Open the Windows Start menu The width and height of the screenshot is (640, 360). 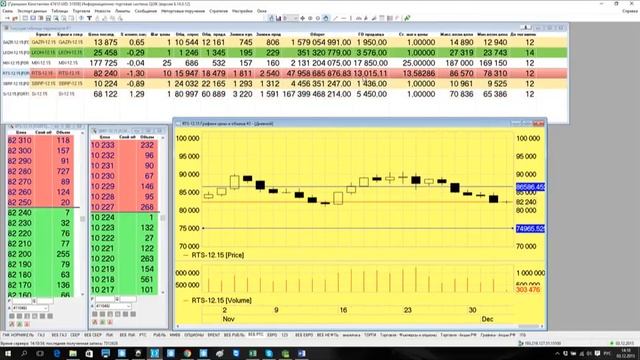coord(8,353)
